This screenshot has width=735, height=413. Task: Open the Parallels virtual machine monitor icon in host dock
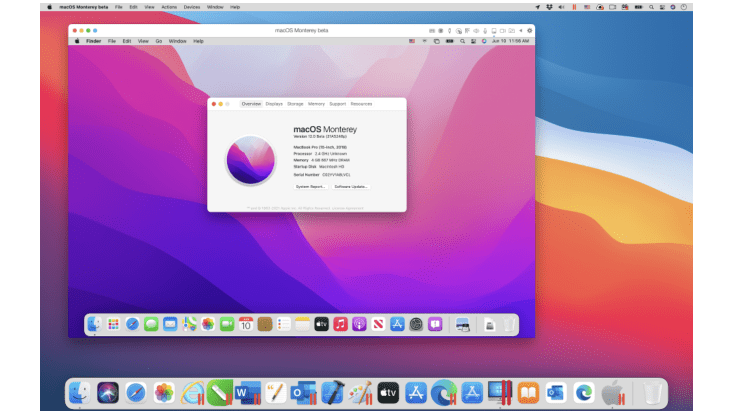click(500, 393)
